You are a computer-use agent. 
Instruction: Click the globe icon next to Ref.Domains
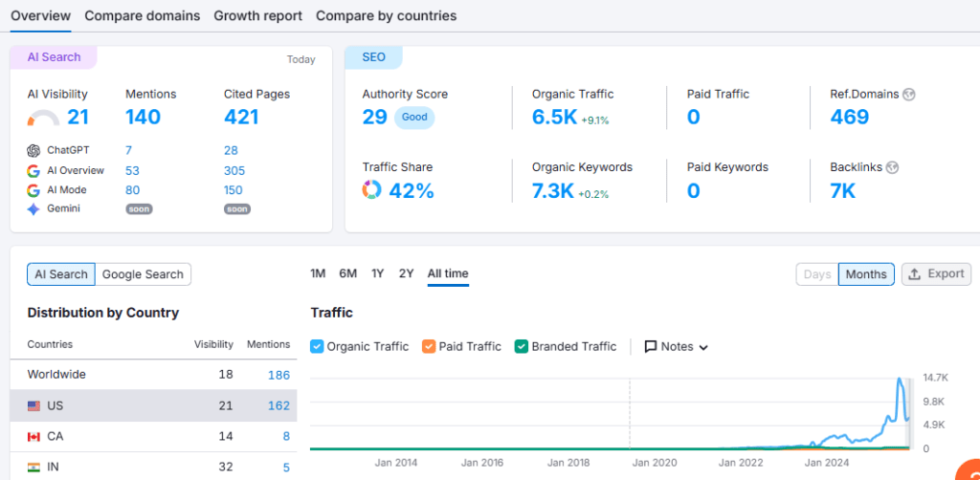click(909, 95)
